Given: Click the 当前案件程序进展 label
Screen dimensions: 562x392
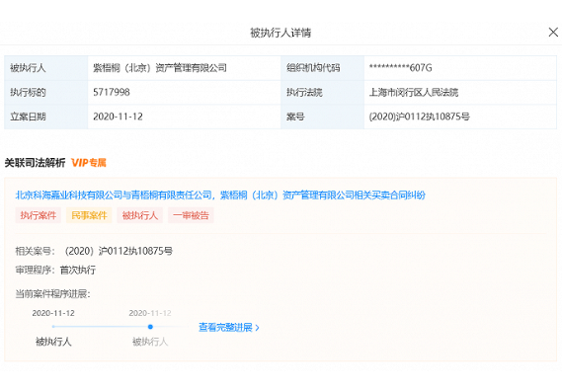Looking at the screenshot, I should [x=52, y=294].
